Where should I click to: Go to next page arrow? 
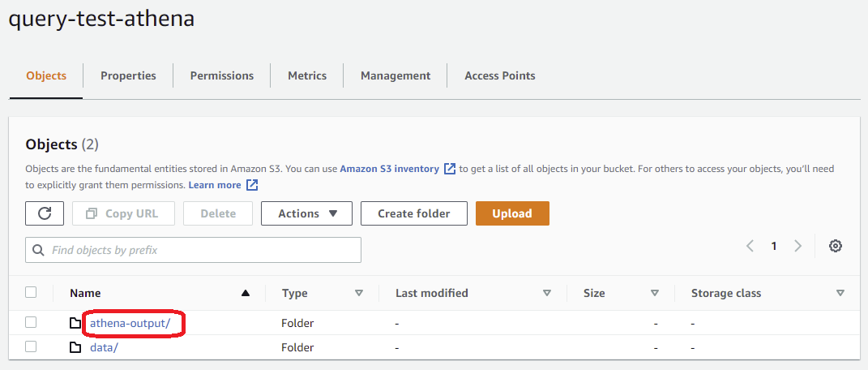pyautogui.click(x=798, y=246)
